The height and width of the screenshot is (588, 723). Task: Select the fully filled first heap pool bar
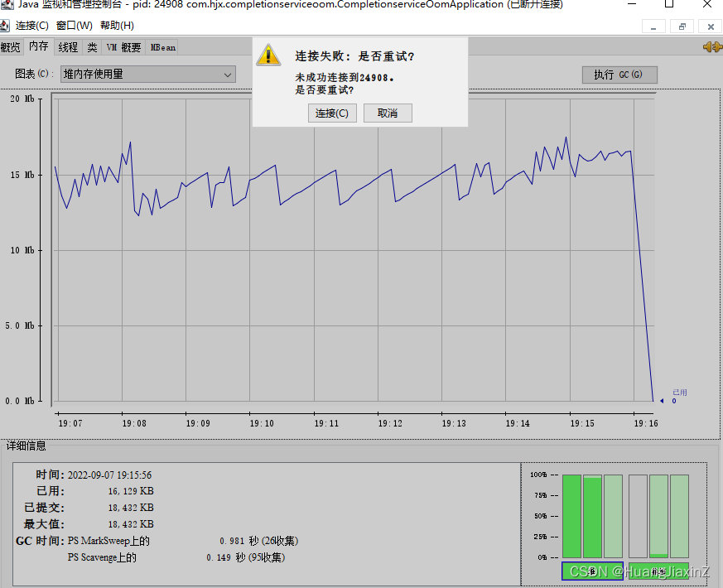click(x=571, y=516)
